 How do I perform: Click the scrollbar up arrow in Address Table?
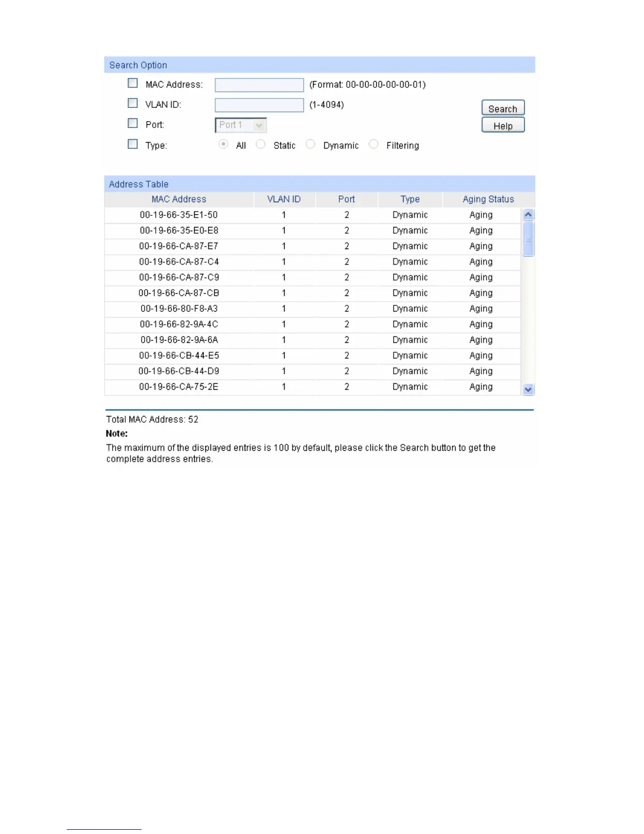coord(529,215)
